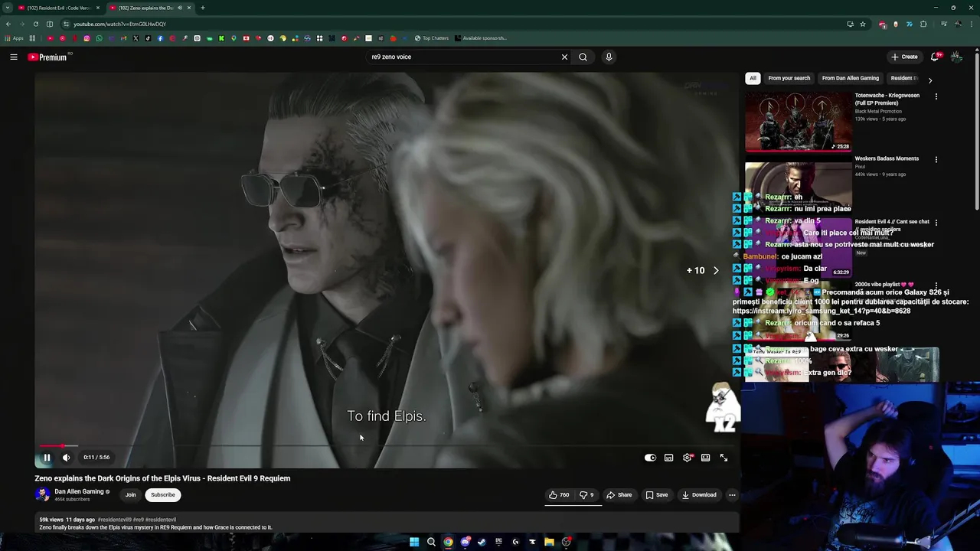Open the Chrome extensions puzzle menu
Image resolution: width=980 pixels, height=551 pixels.
(923, 24)
